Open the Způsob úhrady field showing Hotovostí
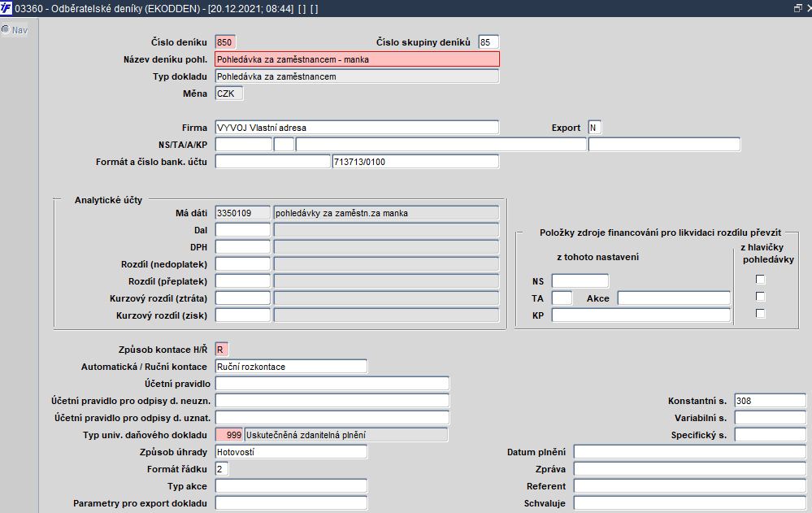812x513 pixels. coord(291,452)
